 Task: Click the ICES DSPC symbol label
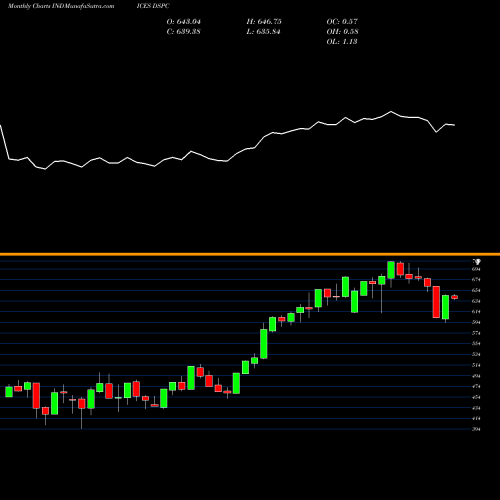(153, 6)
